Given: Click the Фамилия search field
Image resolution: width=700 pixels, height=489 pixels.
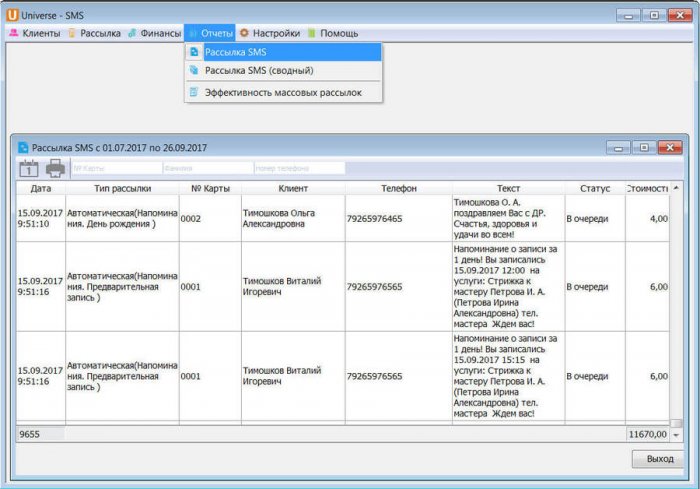Looking at the screenshot, I should tap(206, 168).
